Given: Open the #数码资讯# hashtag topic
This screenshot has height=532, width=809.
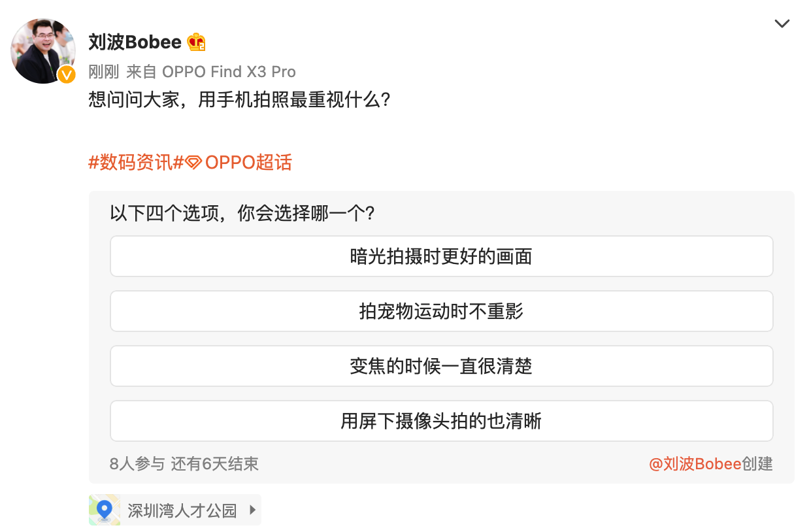Looking at the screenshot, I should pyautogui.click(x=135, y=162).
